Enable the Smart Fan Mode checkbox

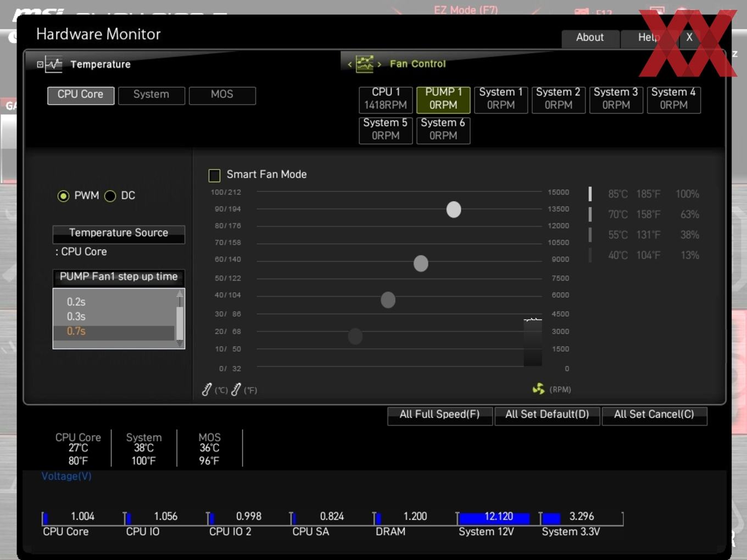tap(214, 175)
